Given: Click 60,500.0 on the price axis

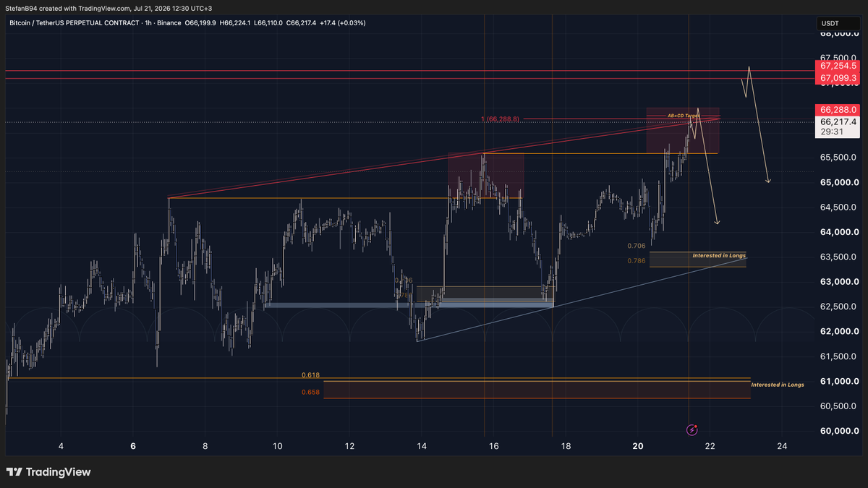Looking at the screenshot, I should [840, 406].
